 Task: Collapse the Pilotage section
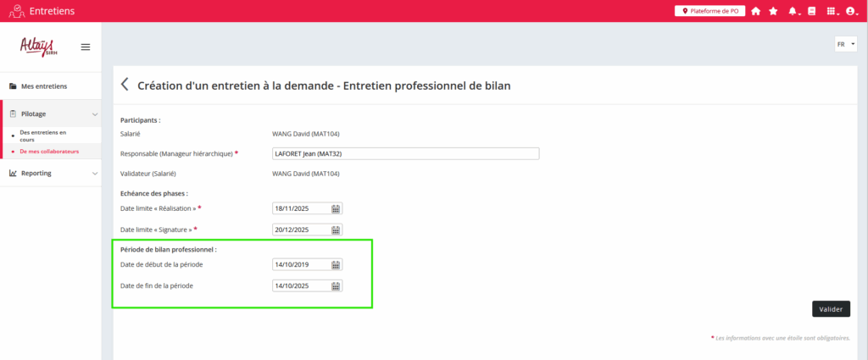94,114
